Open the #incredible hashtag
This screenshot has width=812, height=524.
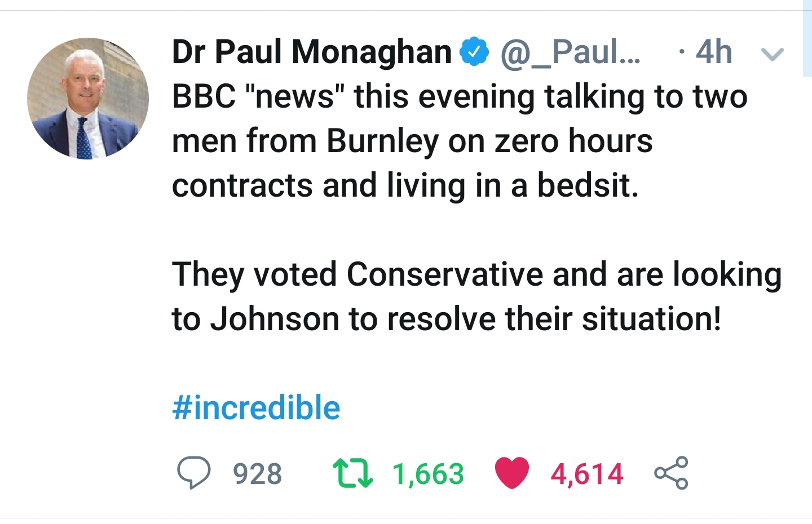pyautogui.click(x=256, y=407)
